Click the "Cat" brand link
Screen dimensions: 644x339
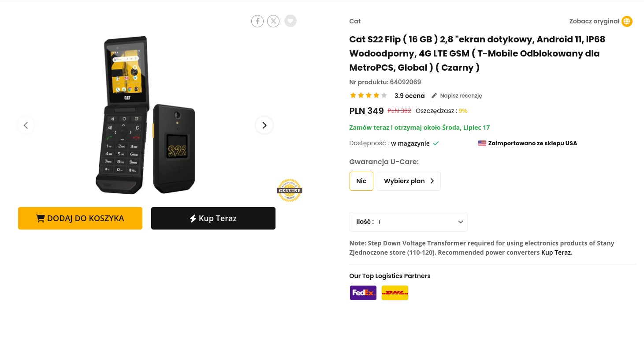click(355, 21)
